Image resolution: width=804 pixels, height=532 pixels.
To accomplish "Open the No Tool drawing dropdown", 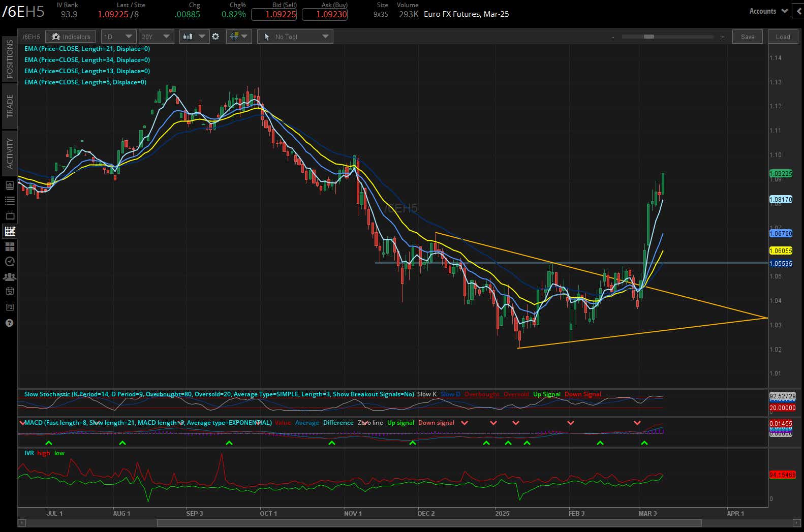I will coord(295,37).
